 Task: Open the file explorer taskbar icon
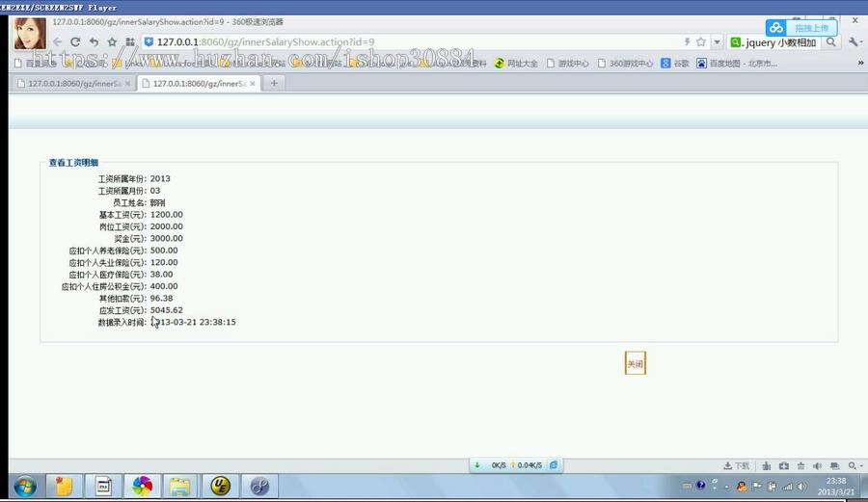[180, 487]
